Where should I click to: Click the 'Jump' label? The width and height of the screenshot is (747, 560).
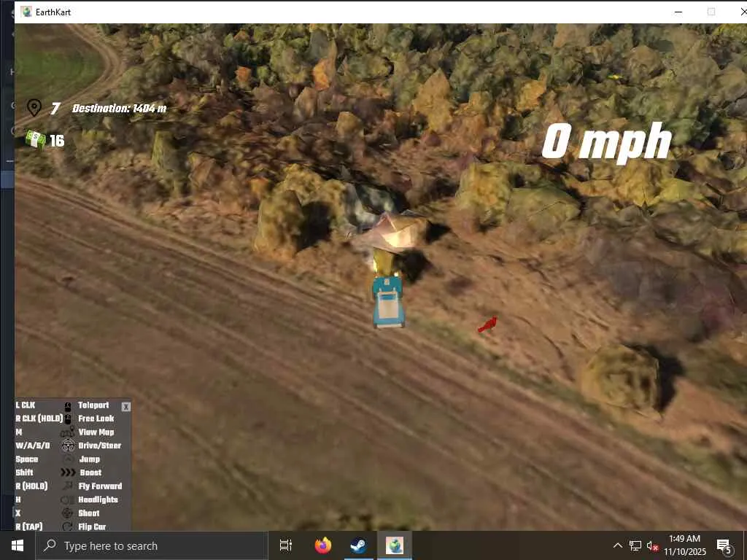[x=90, y=459]
